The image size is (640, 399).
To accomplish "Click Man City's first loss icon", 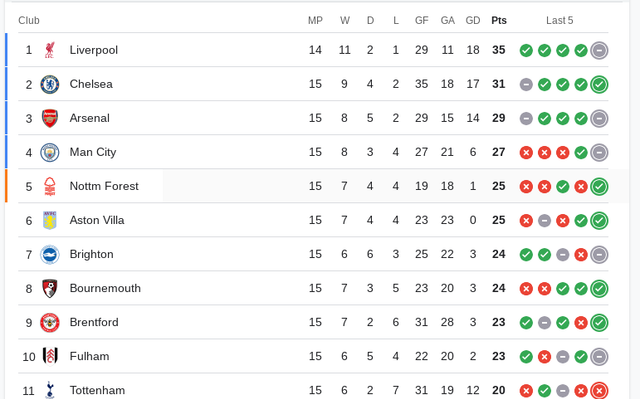I will [x=526, y=153].
